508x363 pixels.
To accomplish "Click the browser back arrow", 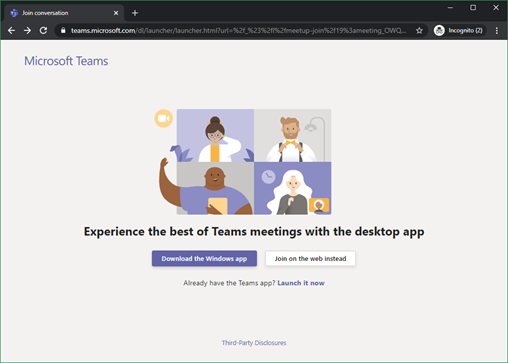I will click(x=11, y=31).
